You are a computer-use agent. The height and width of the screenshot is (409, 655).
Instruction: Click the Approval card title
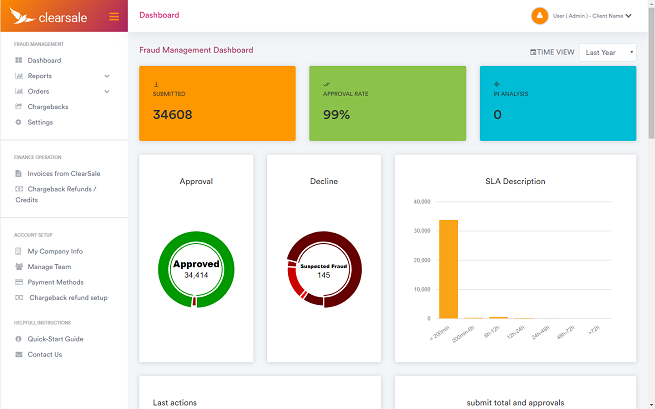point(196,181)
